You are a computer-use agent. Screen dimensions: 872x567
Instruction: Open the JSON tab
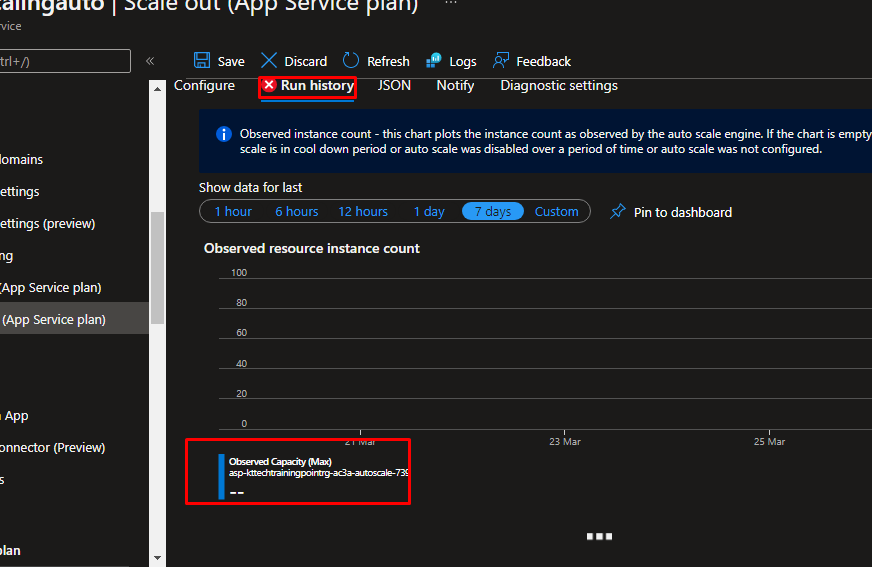pos(394,86)
